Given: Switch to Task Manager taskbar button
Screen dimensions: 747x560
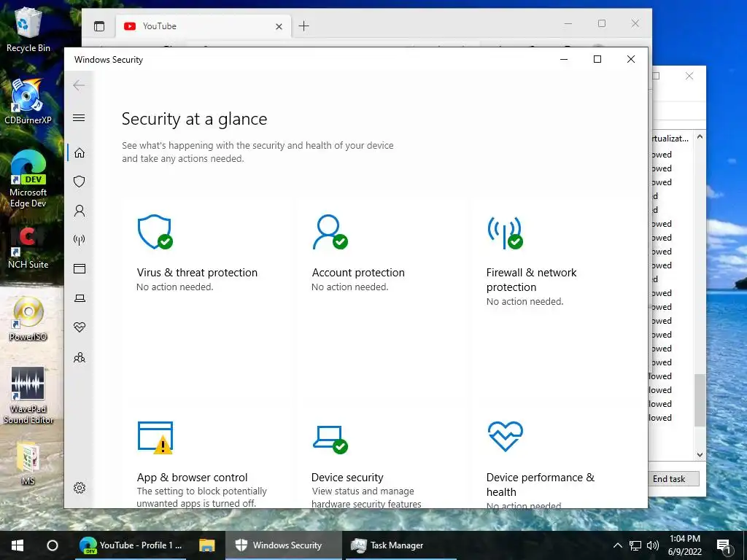Looking at the screenshot, I should (x=401, y=545).
